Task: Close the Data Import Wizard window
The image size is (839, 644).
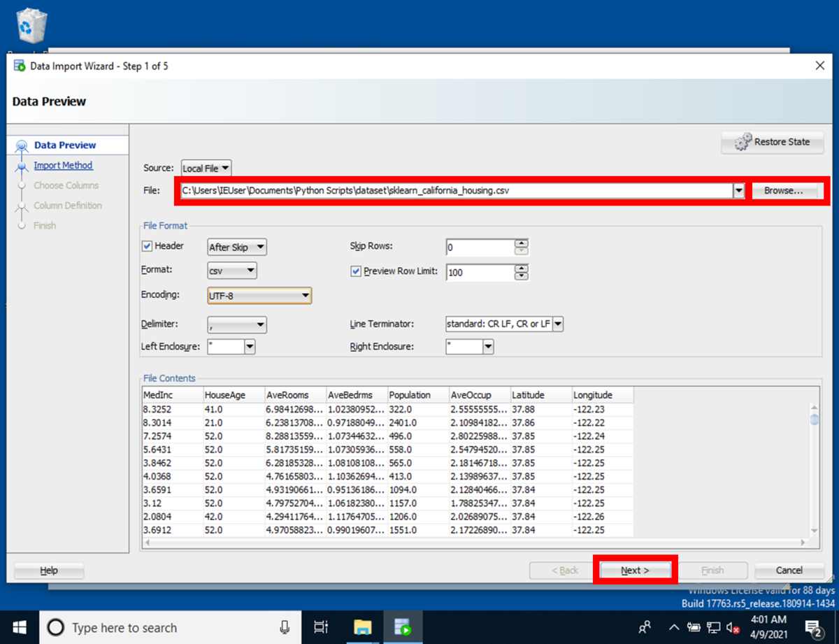Action: pyautogui.click(x=820, y=66)
